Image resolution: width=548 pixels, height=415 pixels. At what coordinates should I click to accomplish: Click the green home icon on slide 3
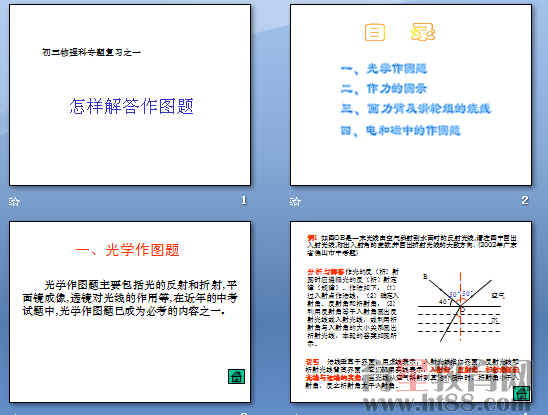236,376
